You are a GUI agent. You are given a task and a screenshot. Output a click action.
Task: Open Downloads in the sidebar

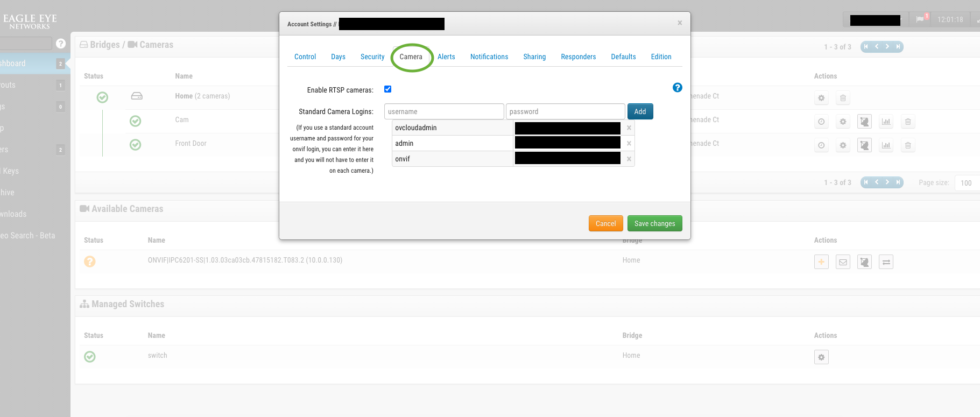click(x=13, y=214)
